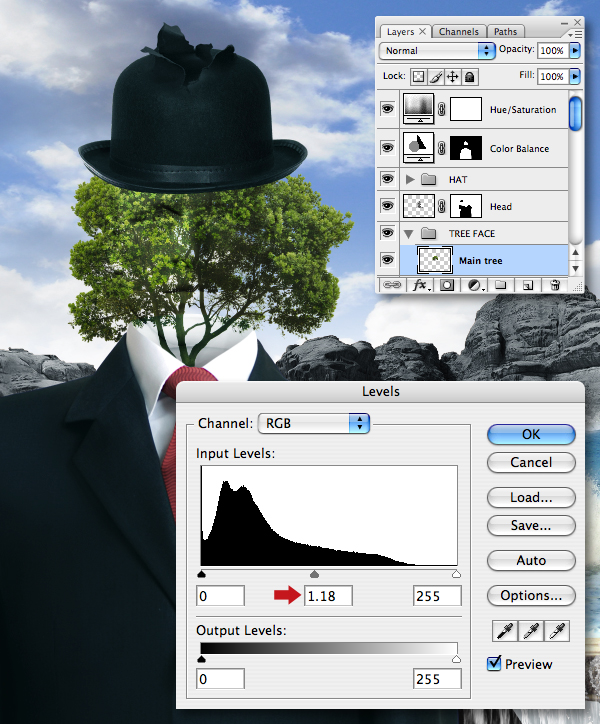Screen dimensions: 600x724
Task: Click the TREE FACE group folder icon
Action: click(x=429, y=234)
